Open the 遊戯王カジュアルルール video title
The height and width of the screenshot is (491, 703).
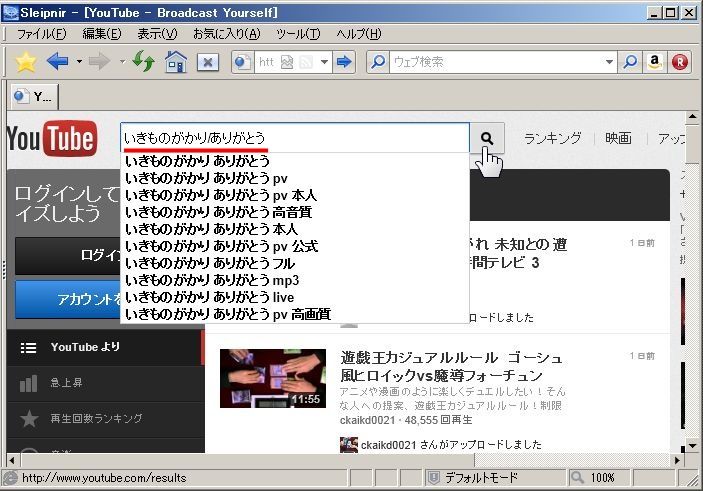451,366
